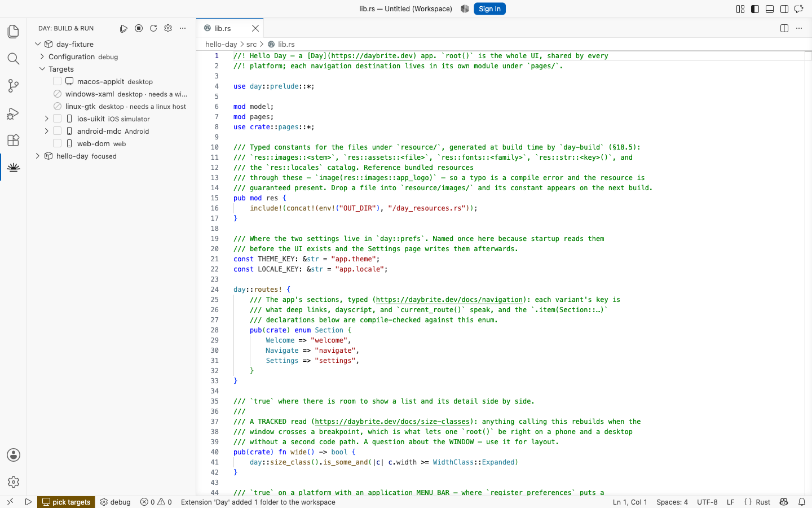Open the daybrite.dev link on line 1
The image size is (812, 508).
coord(372,56)
